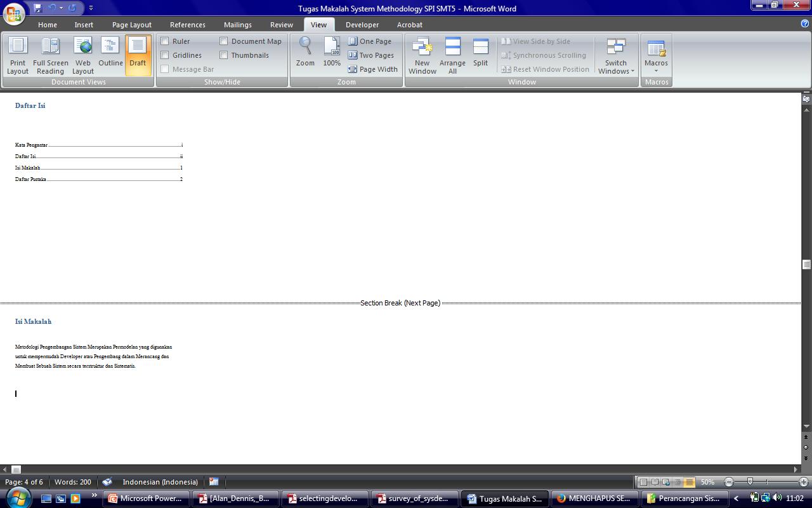Open Undo history dropdown arrow
Viewport: 812px width, 508px height.
point(61,8)
